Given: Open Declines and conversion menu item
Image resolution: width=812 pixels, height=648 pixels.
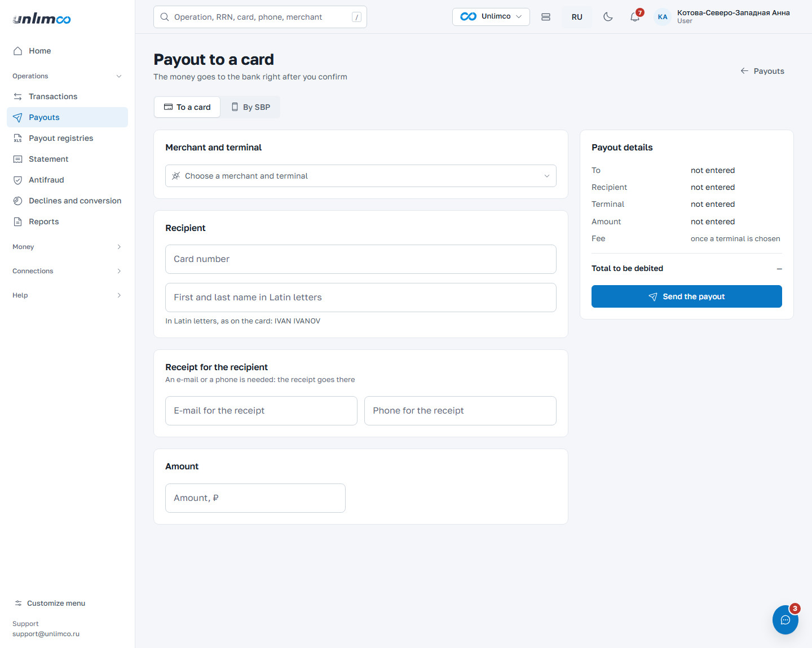Looking at the screenshot, I should tap(67, 201).
